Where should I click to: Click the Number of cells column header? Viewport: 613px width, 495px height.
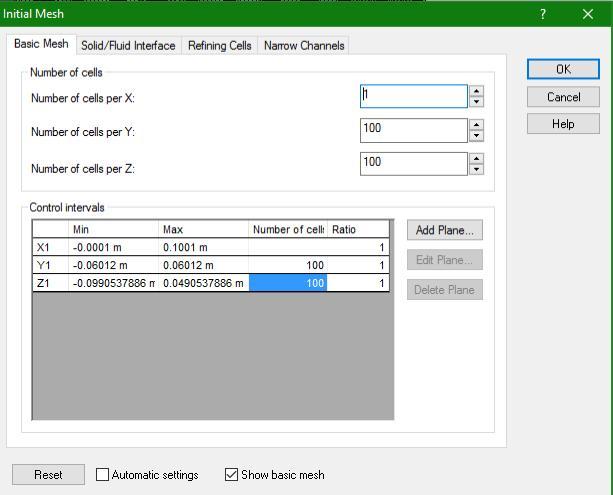[288, 229]
